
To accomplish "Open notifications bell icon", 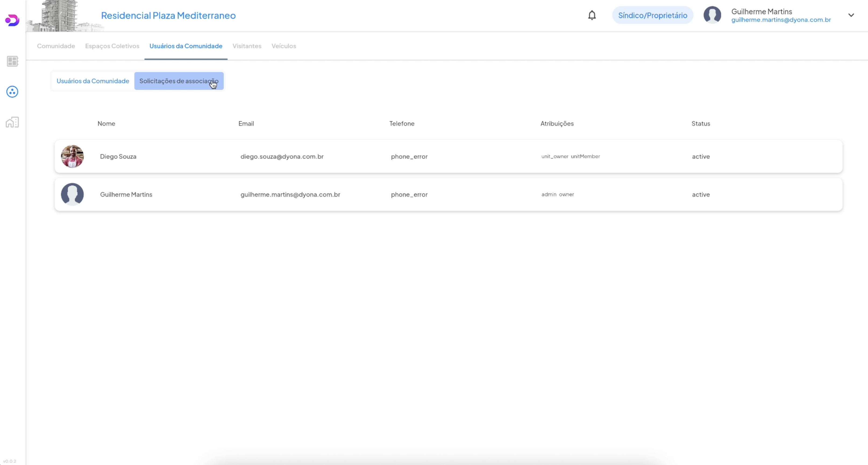I will pos(592,16).
